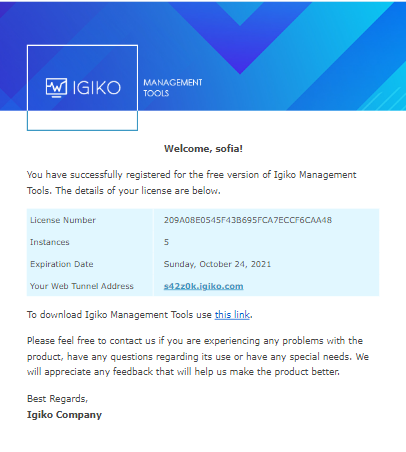Click the Instances value 5
Screen dimensions: 406x452
tap(166, 242)
